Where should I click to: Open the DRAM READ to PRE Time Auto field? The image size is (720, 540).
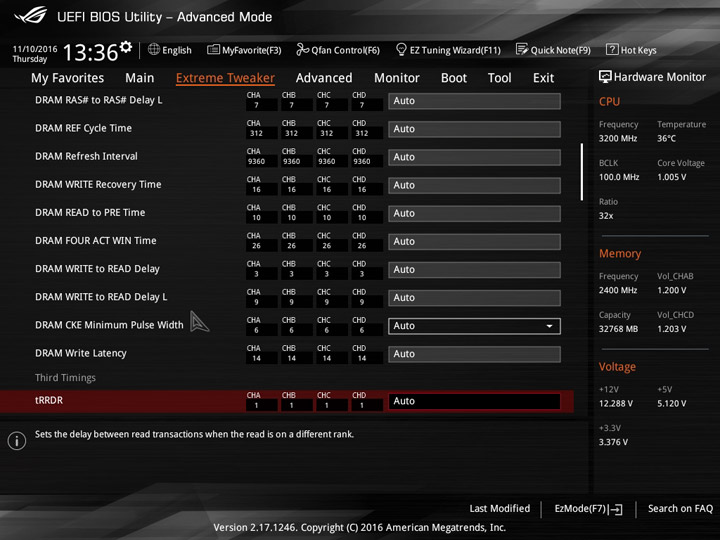[474, 214]
